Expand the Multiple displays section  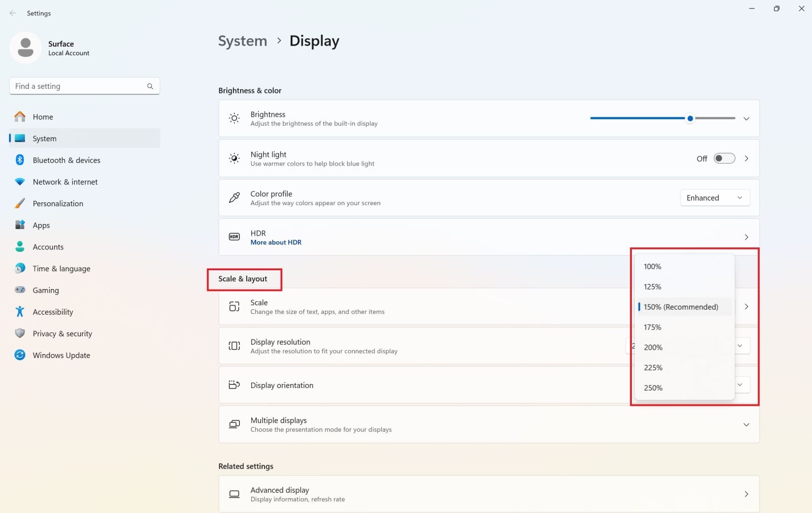[x=746, y=425]
